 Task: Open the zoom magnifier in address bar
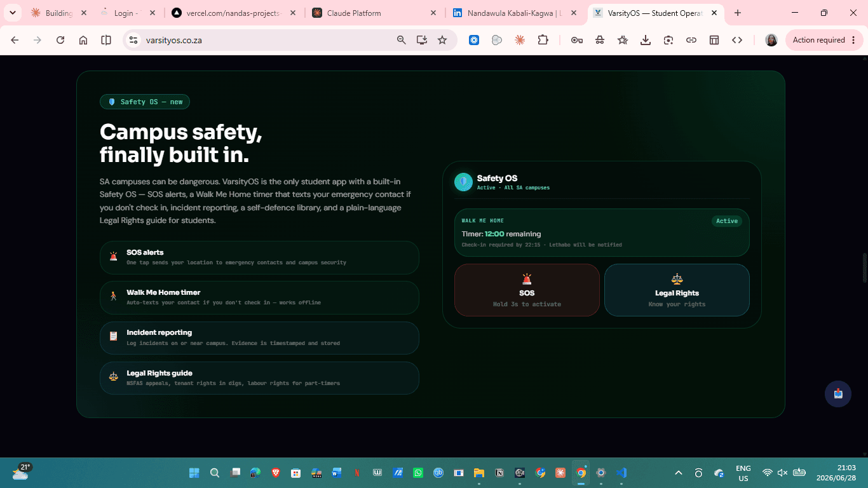point(401,40)
